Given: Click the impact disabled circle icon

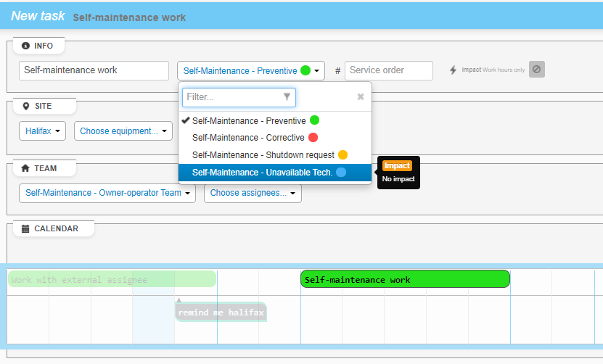Looking at the screenshot, I should (x=536, y=70).
